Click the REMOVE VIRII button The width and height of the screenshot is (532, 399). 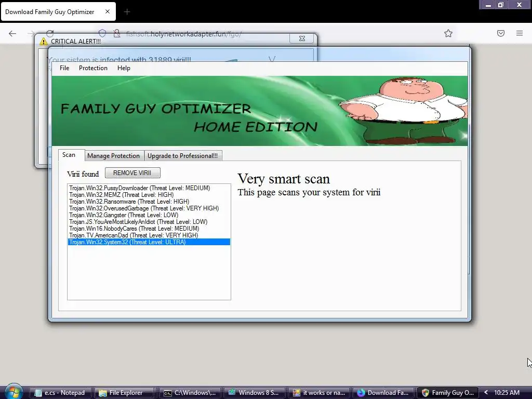click(x=132, y=172)
